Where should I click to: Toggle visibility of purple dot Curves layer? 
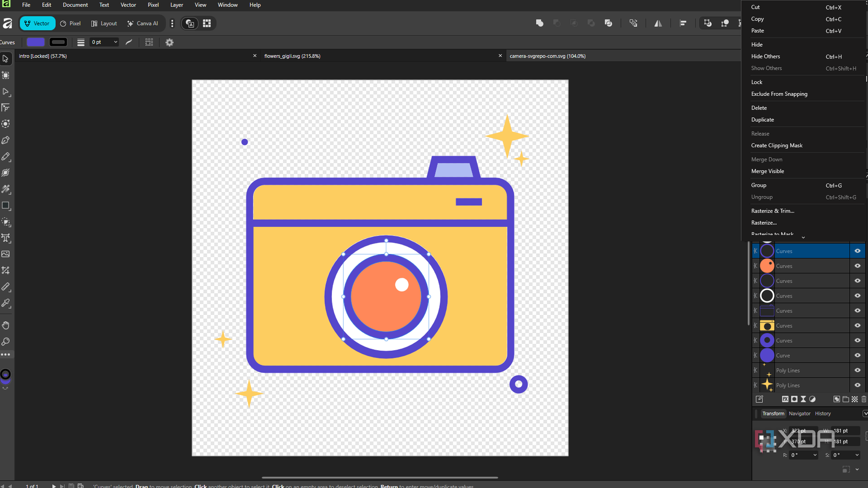(857, 340)
